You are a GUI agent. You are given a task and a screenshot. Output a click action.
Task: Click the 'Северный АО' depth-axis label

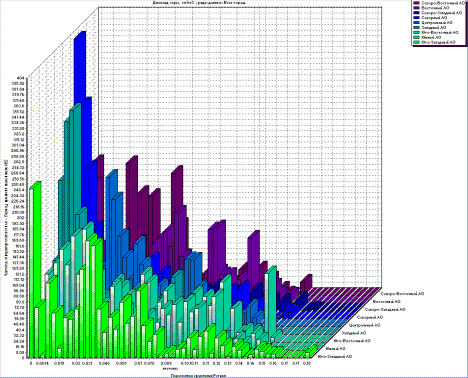point(370,317)
